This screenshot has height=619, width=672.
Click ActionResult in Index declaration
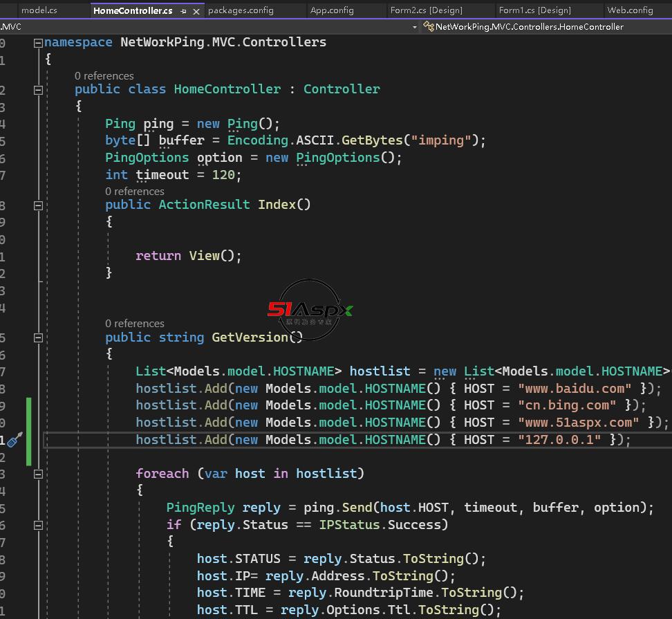pyautogui.click(x=204, y=205)
